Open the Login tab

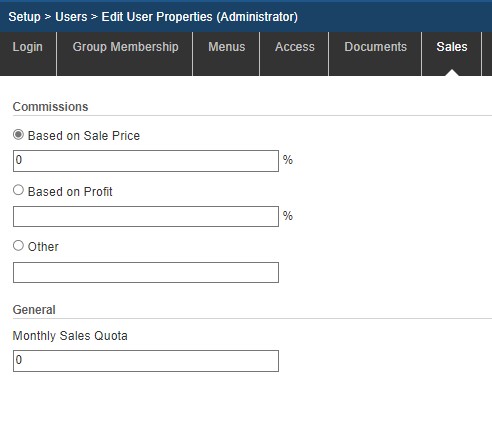point(28,47)
